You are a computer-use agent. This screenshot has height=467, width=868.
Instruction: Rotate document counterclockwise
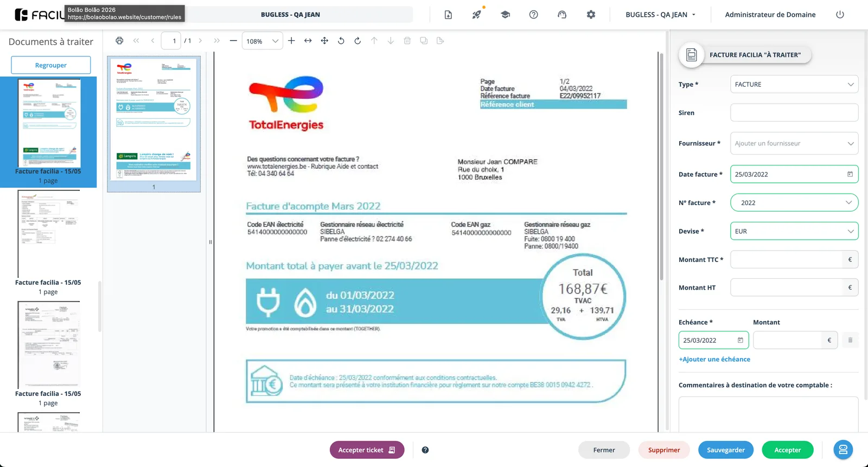pos(341,41)
